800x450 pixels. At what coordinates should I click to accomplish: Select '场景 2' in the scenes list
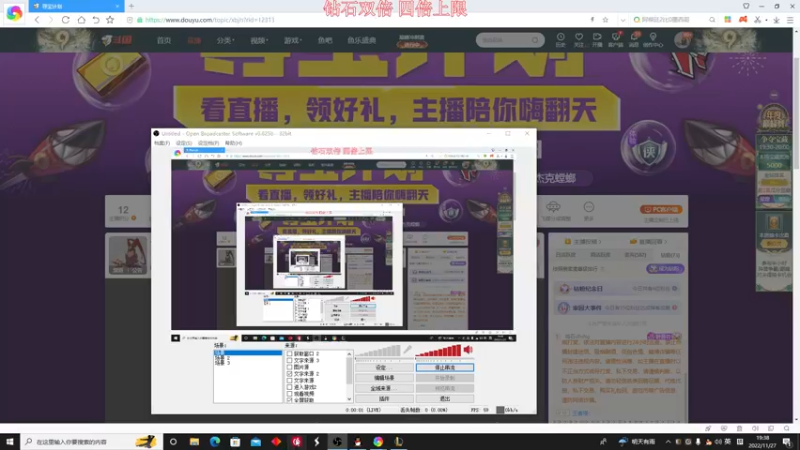[222, 358]
